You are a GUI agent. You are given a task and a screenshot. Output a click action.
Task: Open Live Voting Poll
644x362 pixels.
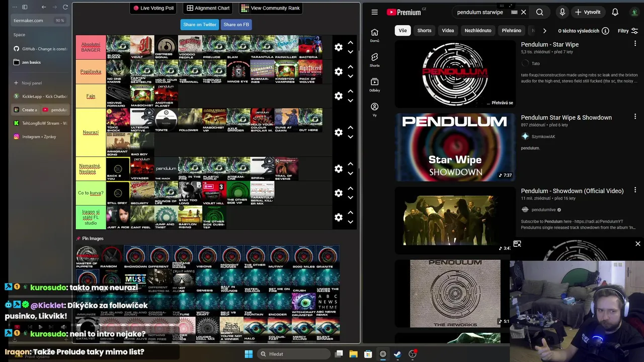point(153,8)
